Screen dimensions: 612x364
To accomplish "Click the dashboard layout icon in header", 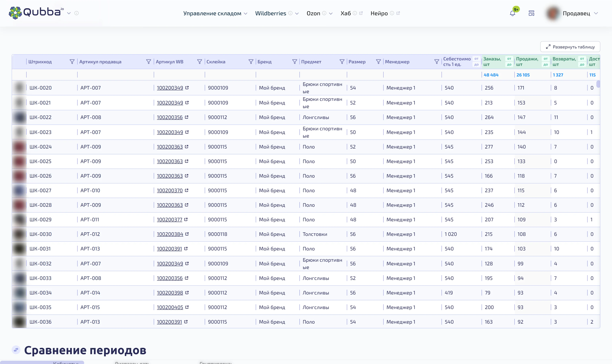I will click(x=531, y=13).
